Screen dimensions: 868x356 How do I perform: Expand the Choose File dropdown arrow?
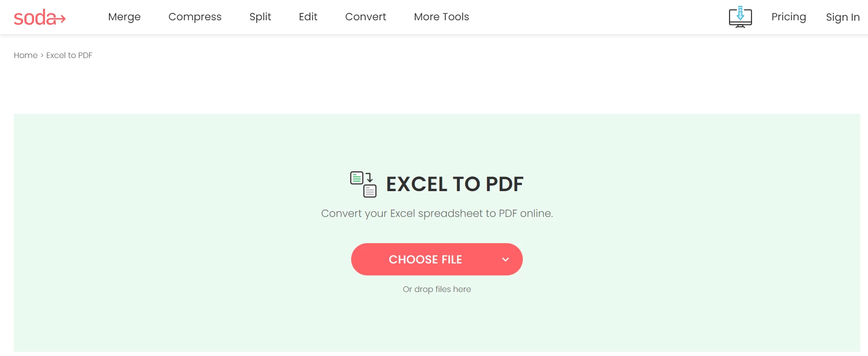[505, 259]
